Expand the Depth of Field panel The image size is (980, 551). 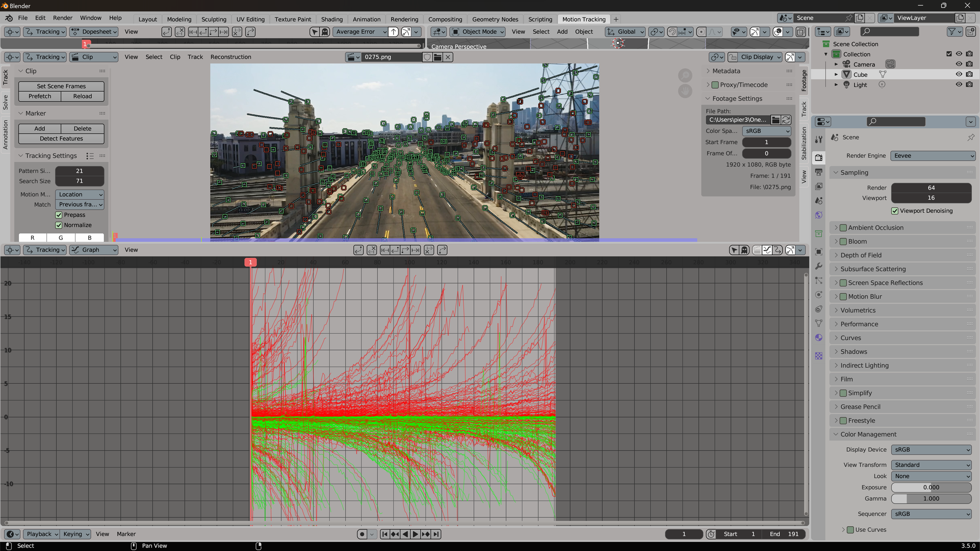(x=861, y=255)
